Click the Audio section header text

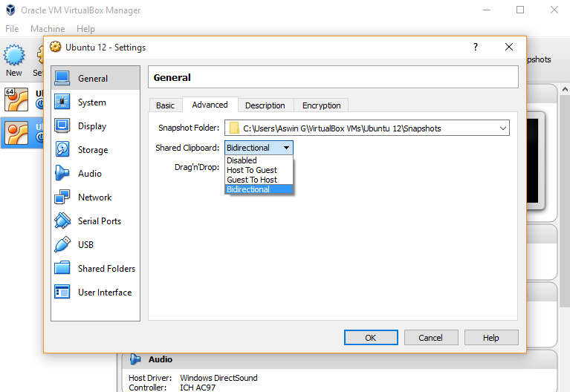point(161,359)
